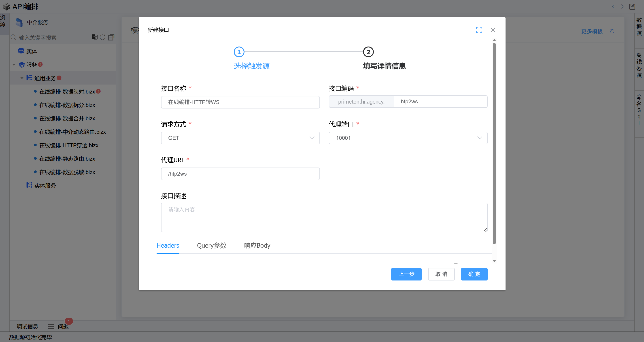Click the translate icon next to search field

tap(94, 37)
